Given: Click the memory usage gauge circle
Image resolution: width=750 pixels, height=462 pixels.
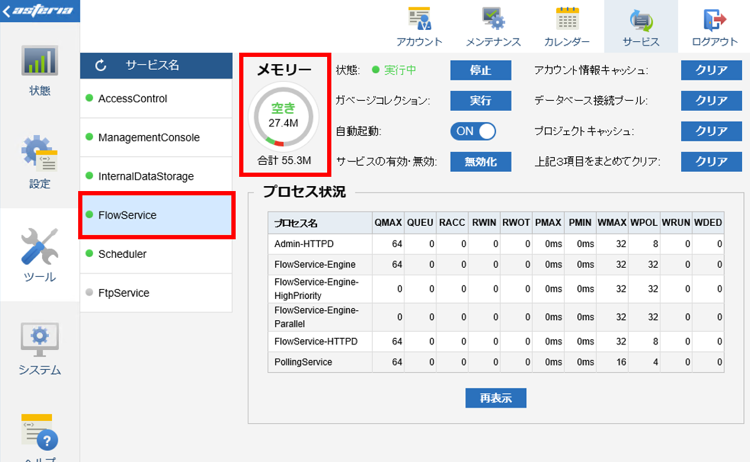Looking at the screenshot, I should [284, 116].
